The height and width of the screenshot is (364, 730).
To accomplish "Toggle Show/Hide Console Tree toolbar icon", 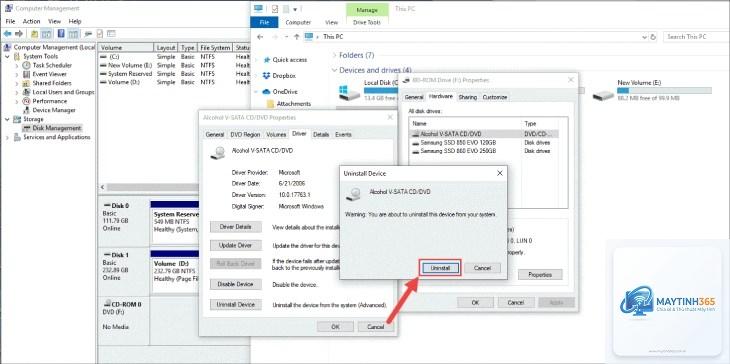I will click(46, 34).
